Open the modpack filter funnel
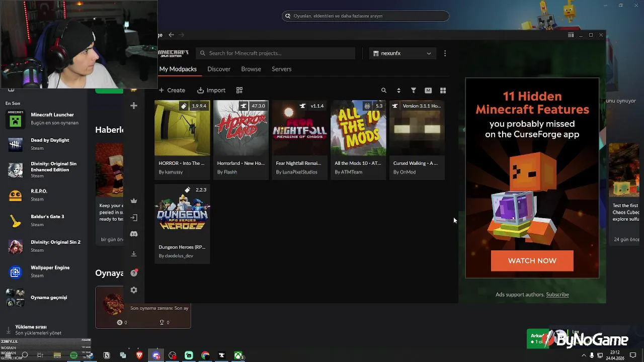The height and width of the screenshot is (362, 644). 414,90
